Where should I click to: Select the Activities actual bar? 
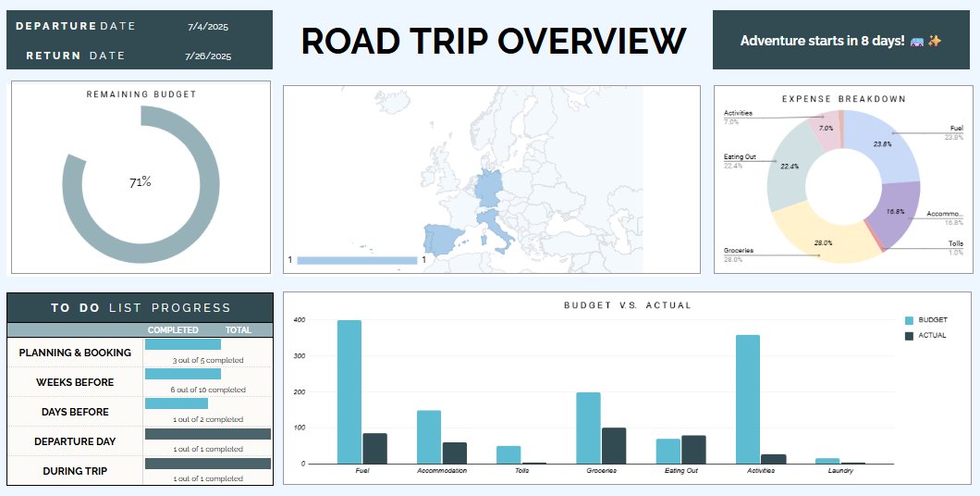tap(774, 459)
